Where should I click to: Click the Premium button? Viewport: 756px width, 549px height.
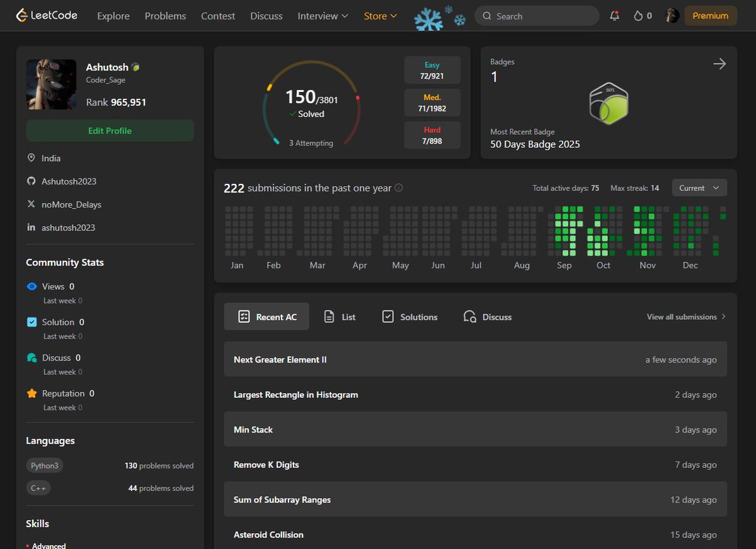(711, 16)
